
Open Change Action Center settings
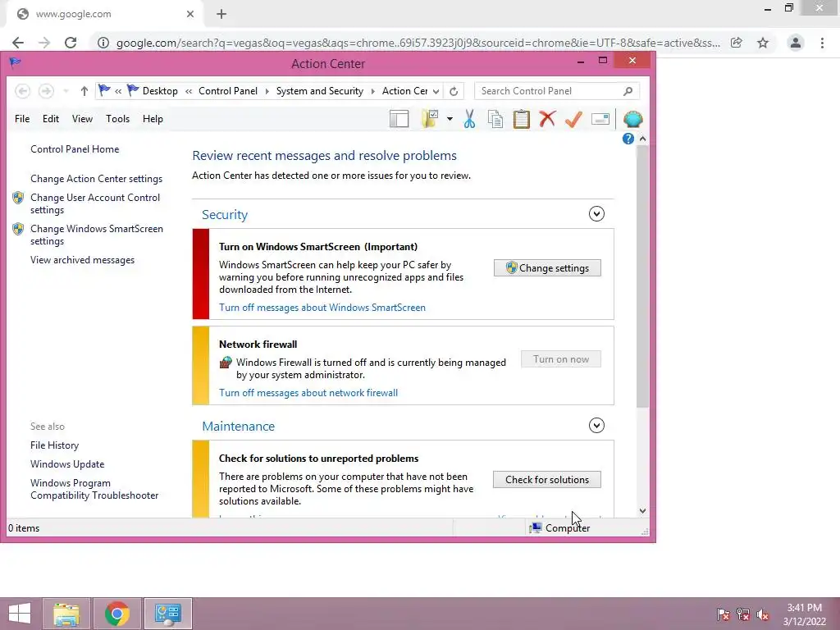(x=97, y=178)
